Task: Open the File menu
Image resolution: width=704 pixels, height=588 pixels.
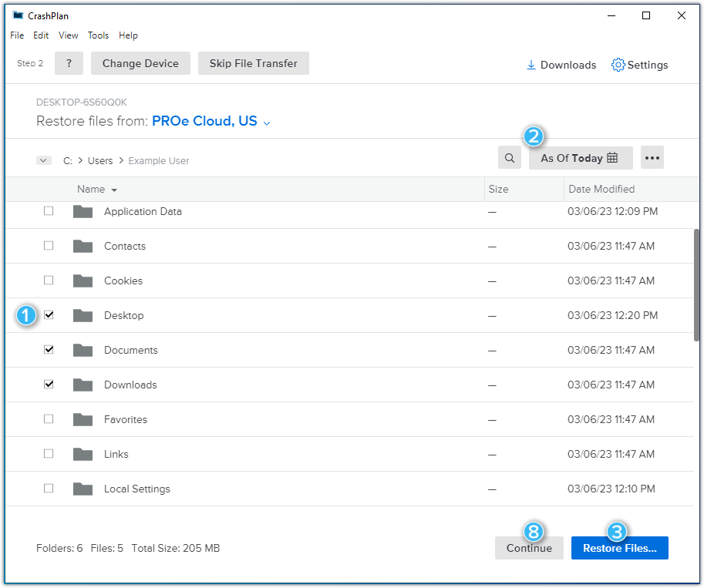Action: (x=17, y=35)
